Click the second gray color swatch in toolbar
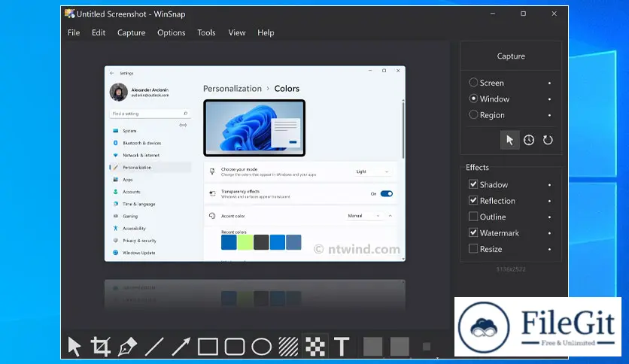 pos(400,347)
